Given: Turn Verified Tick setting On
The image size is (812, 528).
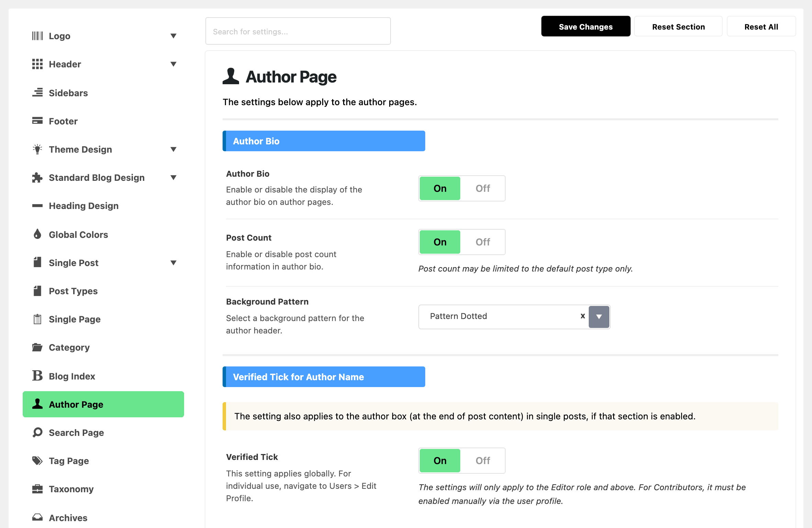Looking at the screenshot, I should (440, 461).
